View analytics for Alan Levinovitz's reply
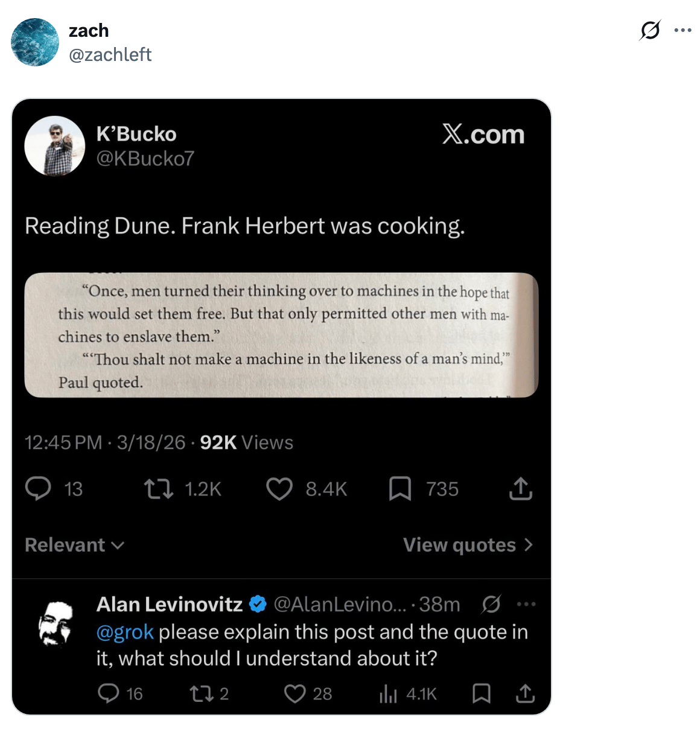The width and height of the screenshot is (700, 729). [389, 694]
